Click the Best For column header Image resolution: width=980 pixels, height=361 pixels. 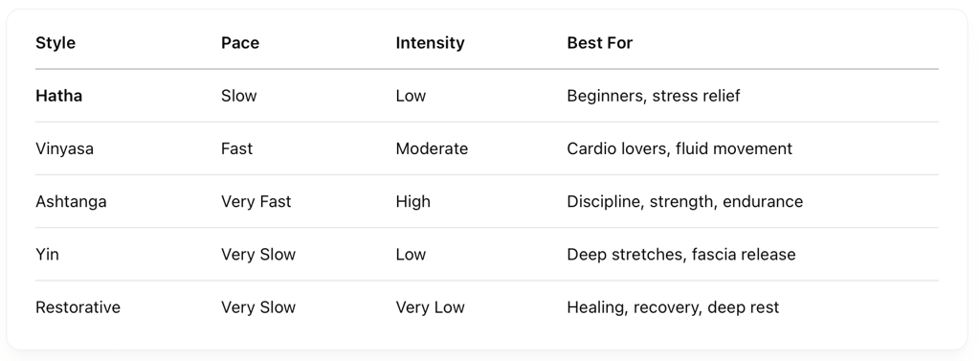click(599, 43)
